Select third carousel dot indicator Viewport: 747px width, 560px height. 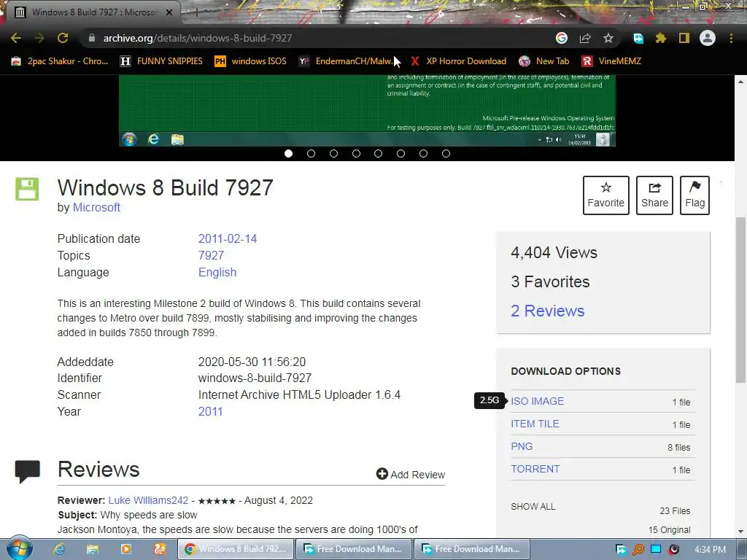(333, 153)
